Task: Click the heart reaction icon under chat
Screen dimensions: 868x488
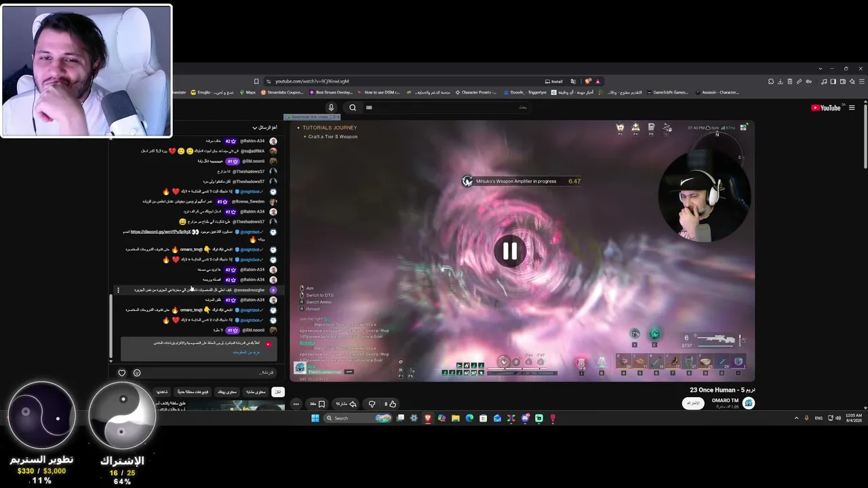Action: pyautogui.click(x=122, y=373)
